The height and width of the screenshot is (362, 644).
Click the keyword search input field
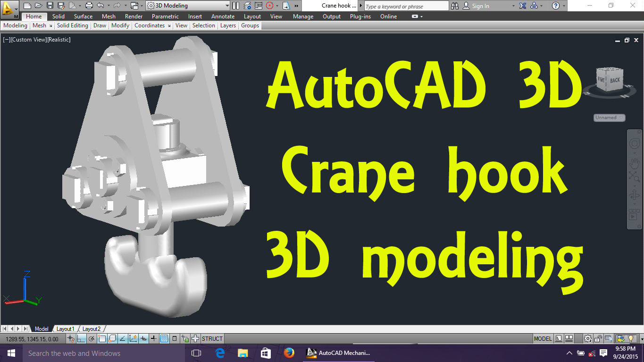406,6
